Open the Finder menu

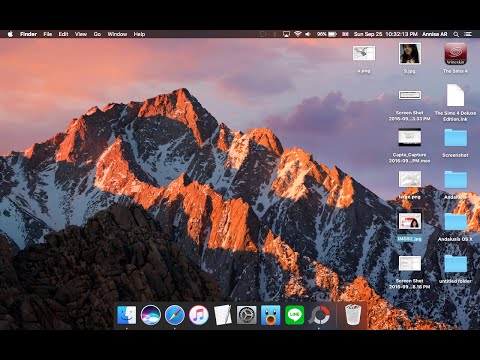click(28, 34)
